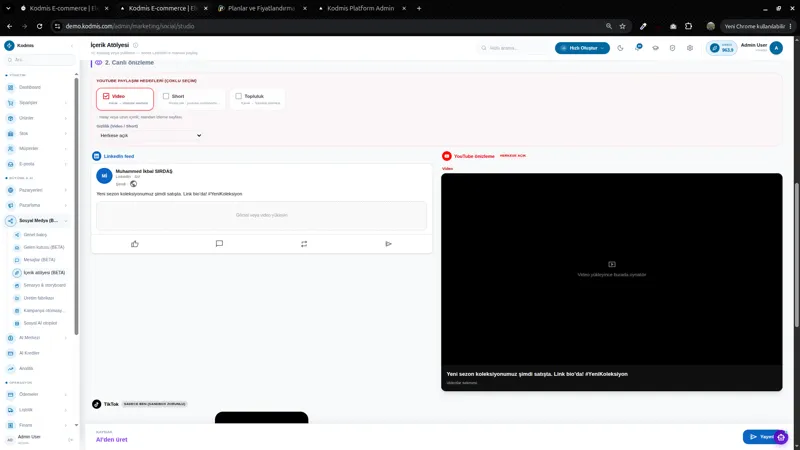Screen dimensions: 800x450
Task: Click the Chrome address bar URL
Action: (130, 26)
